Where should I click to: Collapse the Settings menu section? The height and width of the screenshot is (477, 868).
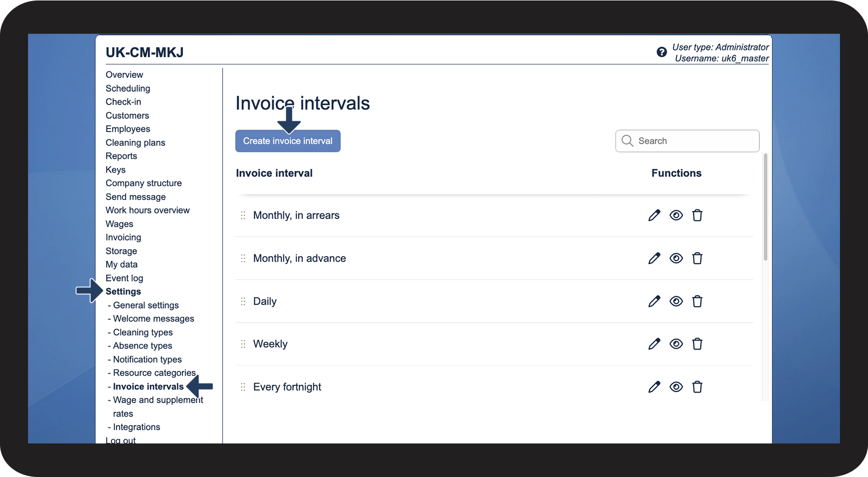pos(123,292)
